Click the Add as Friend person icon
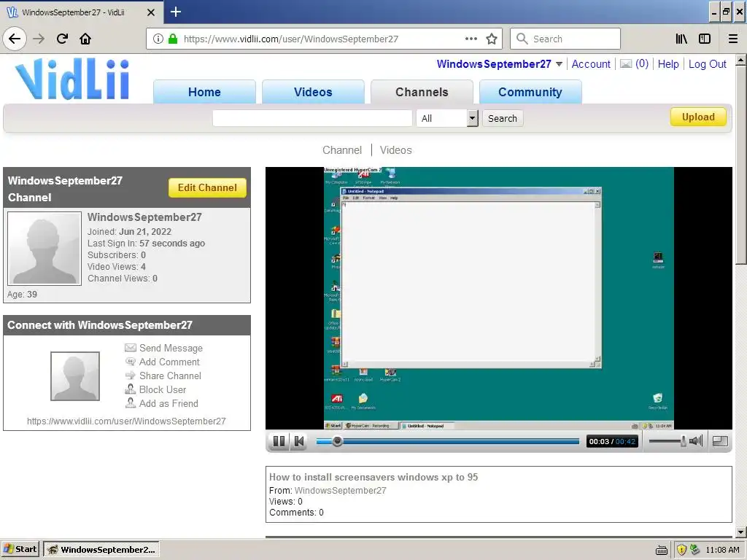The width and height of the screenshot is (747, 560). (131, 403)
